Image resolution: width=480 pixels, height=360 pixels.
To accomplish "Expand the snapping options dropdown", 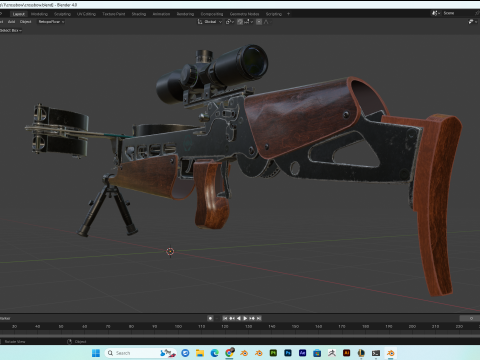I will [x=249, y=22].
